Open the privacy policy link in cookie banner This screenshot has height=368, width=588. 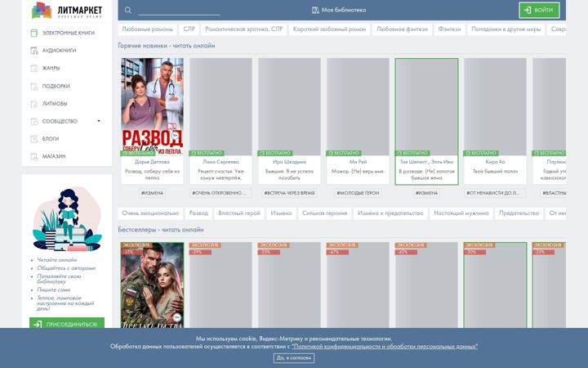[385, 346]
